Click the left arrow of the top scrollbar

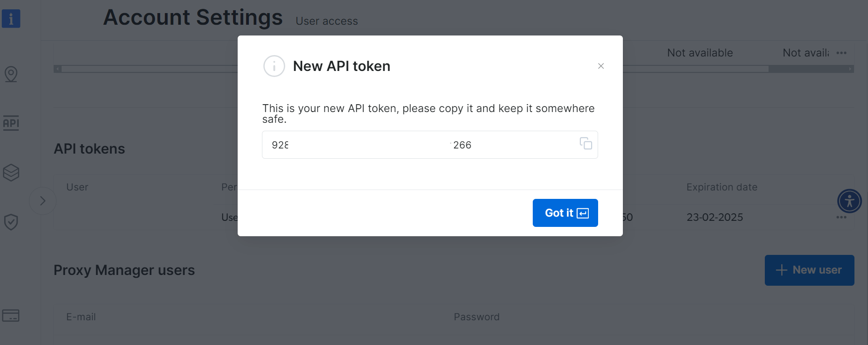[57, 68]
